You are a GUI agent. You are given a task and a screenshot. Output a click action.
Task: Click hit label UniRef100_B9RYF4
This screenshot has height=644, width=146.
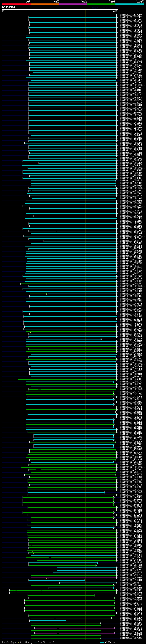[131, 32]
